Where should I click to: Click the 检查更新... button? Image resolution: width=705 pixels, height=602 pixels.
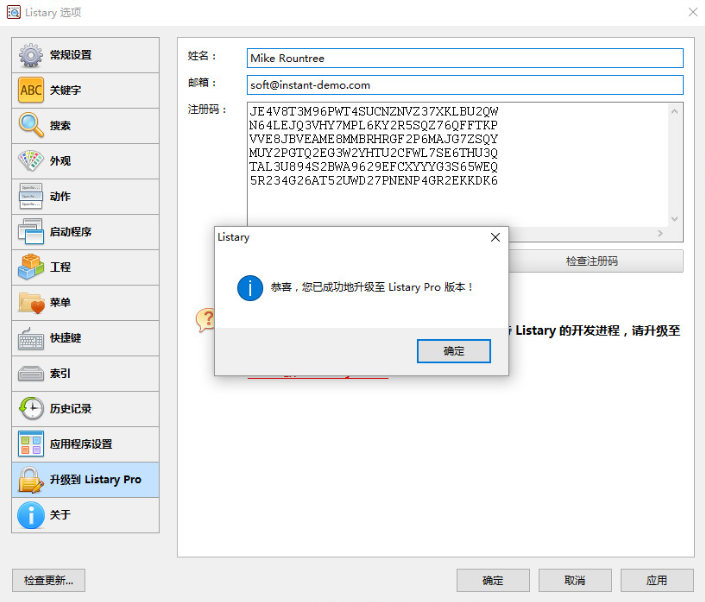tap(49, 580)
